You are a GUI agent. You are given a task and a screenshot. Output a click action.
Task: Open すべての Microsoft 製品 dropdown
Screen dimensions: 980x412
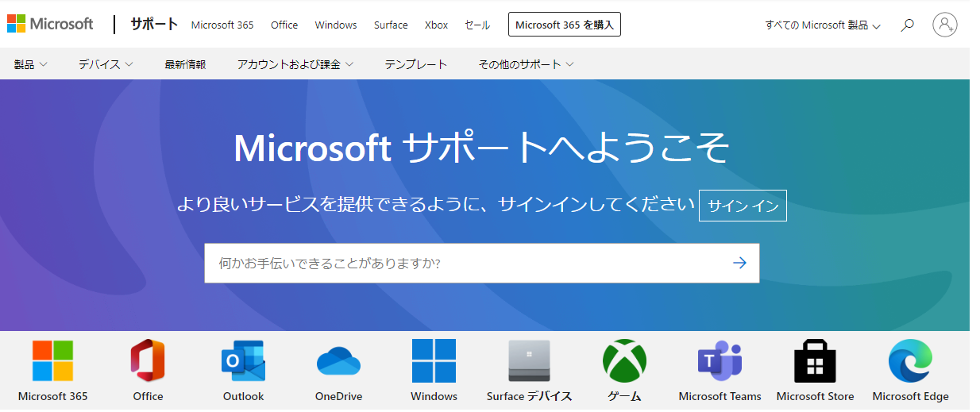[x=823, y=25]
